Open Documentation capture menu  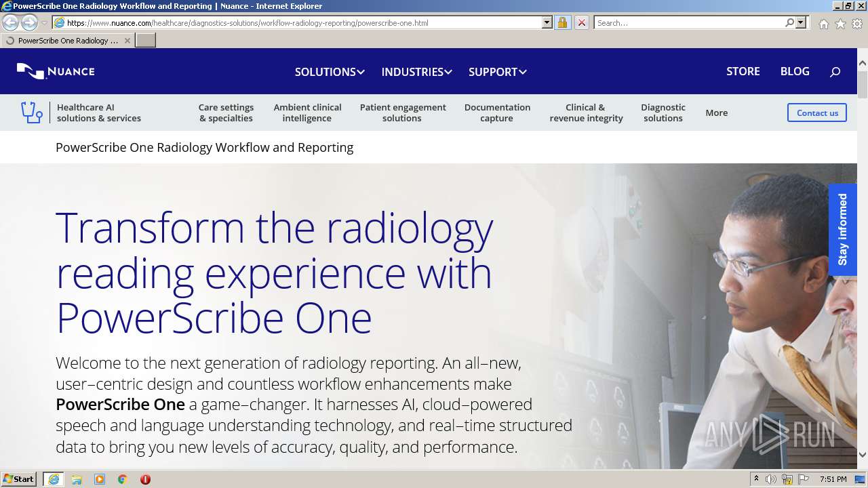497,113
